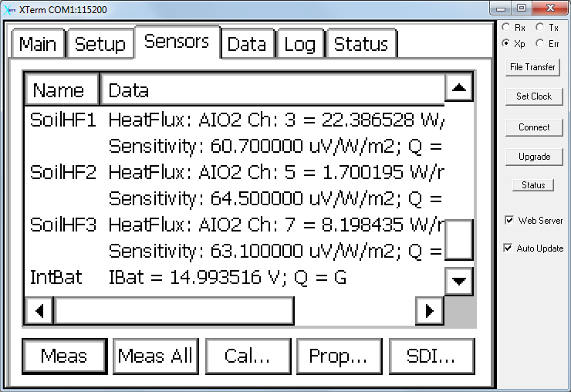
Task: Switch to the Log tab
Action: click(x=299, y=44)
